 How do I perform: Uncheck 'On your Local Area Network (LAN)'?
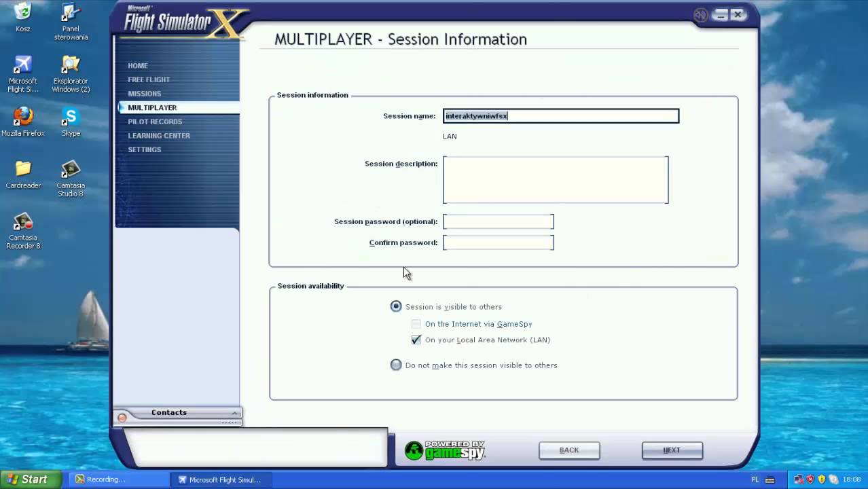[x=416, y=340]
